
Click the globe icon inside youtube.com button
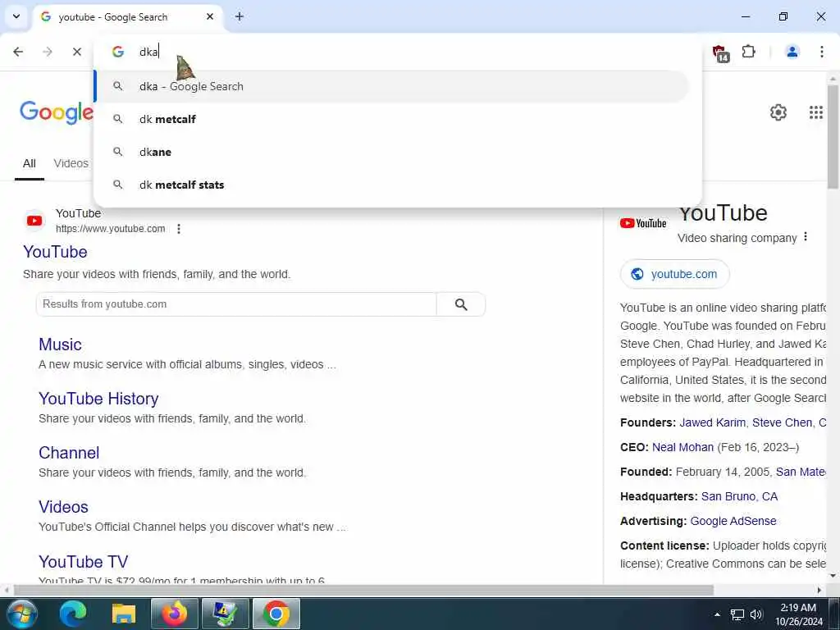click(x=637, y=274)
